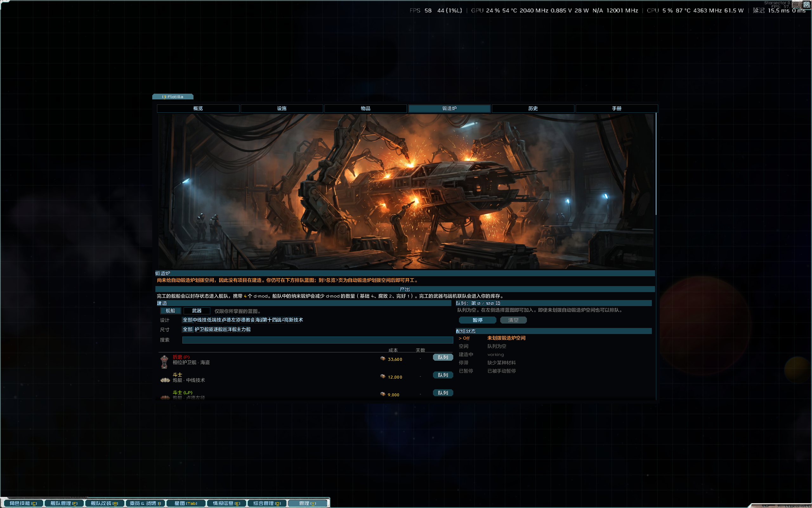Select the 锻造炉 tab
Image resolution: width=812 pixels, height=508 pixels.
pyautogui.click(x=449, y=109)
